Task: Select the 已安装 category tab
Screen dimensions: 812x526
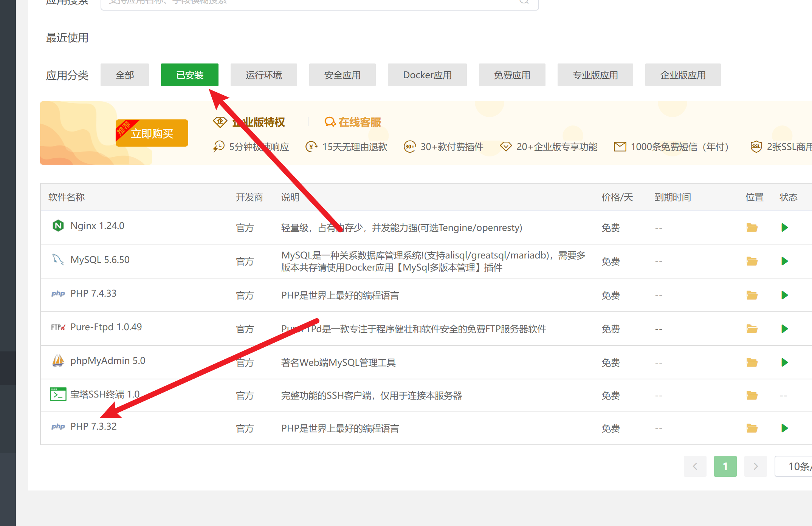Action: pos(190,75)
